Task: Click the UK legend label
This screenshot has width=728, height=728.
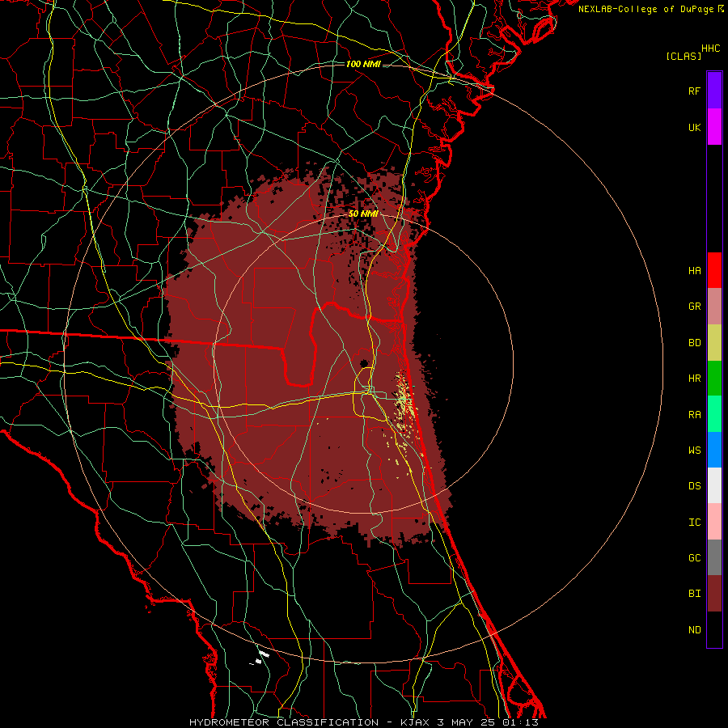Action: click(694, 127)
